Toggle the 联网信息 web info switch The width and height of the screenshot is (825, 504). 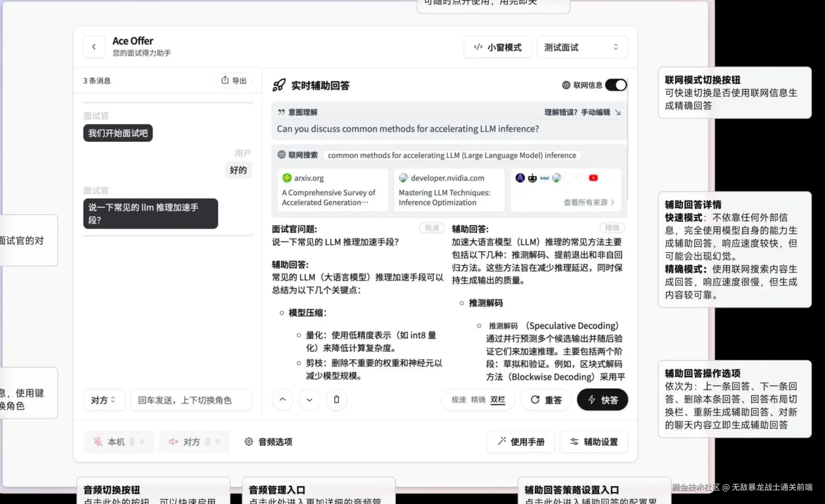[616, 85]
